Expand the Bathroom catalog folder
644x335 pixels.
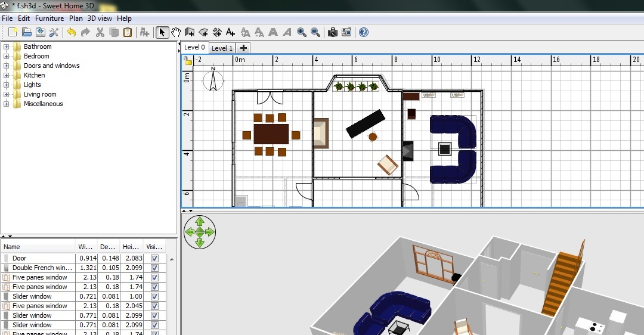click(x=6, y=47)
